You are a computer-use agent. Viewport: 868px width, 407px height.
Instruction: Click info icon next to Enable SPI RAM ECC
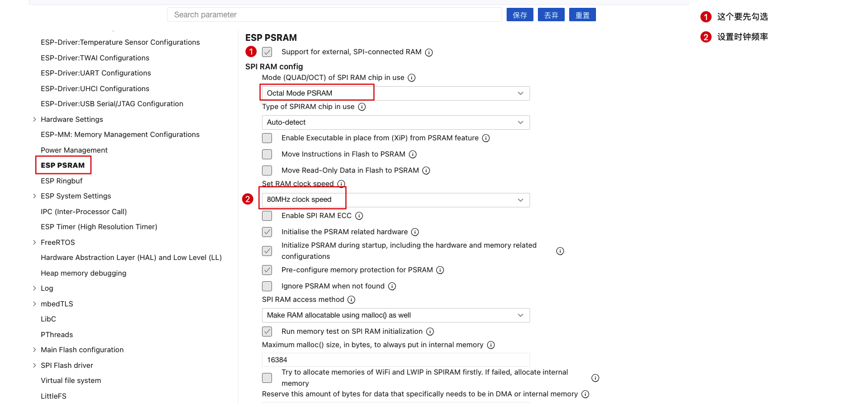point(359,216)
